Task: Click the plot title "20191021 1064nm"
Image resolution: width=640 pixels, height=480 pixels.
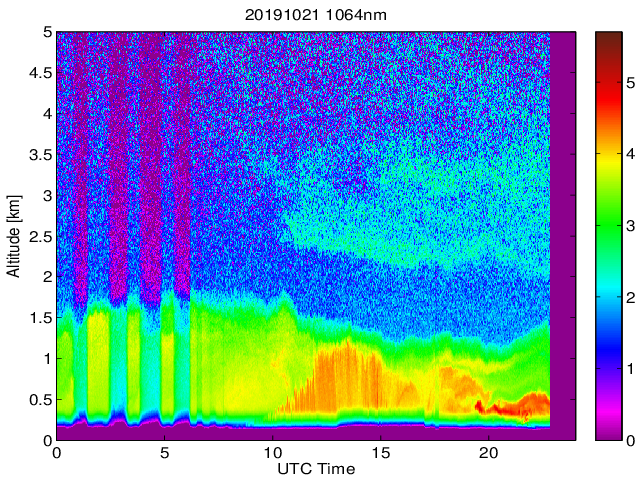Action: pos(316,16)
